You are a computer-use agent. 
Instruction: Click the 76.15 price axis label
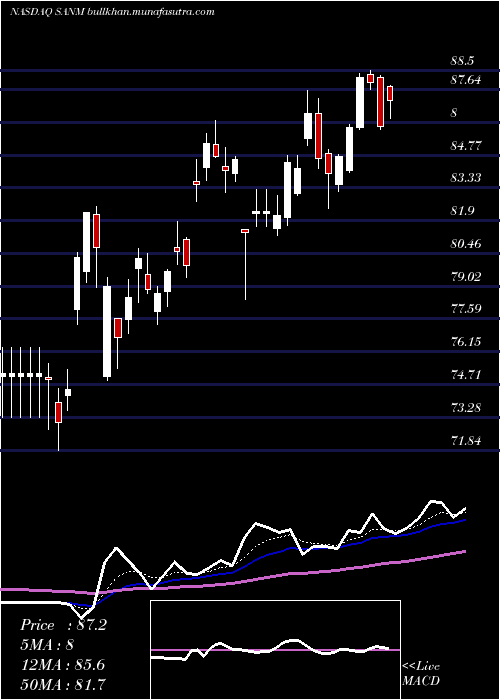click(466, 342)
